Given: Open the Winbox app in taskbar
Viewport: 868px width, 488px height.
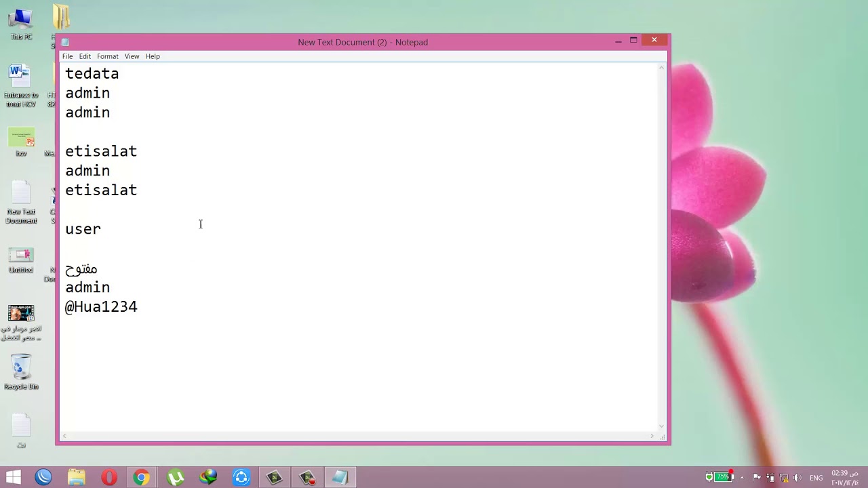Looking at the screenshot, I should pos(43,477).
